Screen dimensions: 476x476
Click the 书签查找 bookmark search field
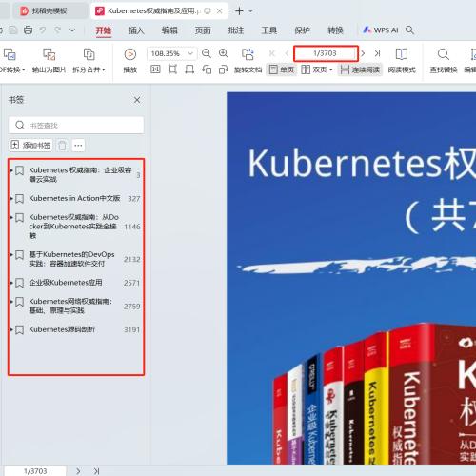pyautogui.click(x=76, y=125)
